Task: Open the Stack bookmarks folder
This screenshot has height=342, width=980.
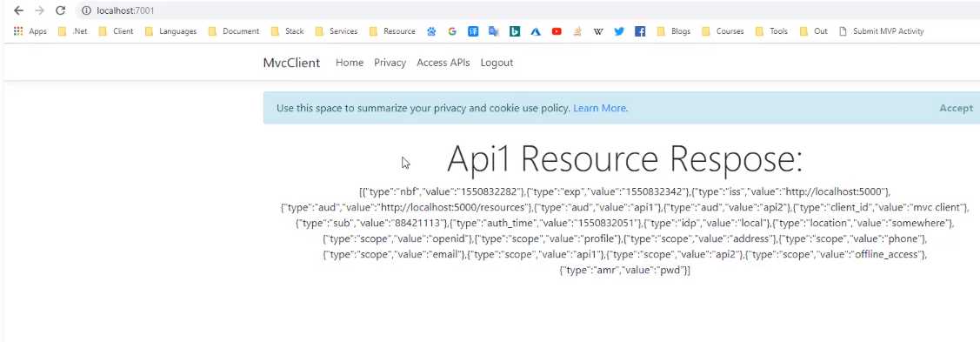Action: click(288, 31)
